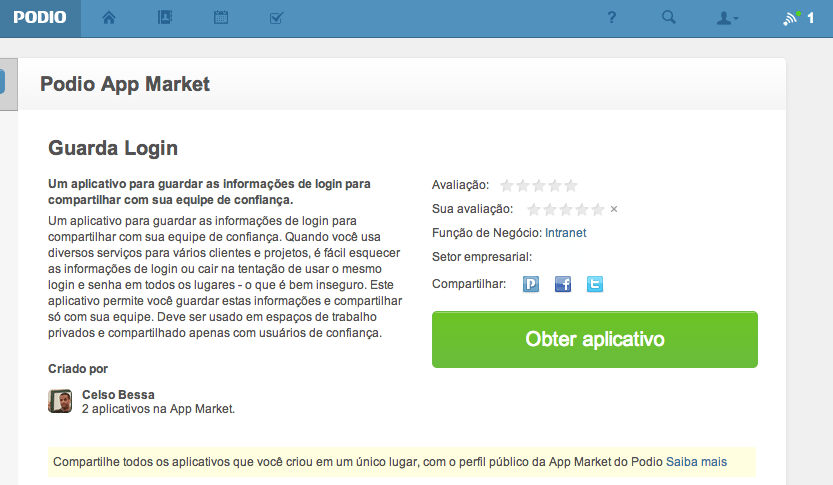Click the Podio logo
This screenshot has width=833, height=485.
point(40,18)
